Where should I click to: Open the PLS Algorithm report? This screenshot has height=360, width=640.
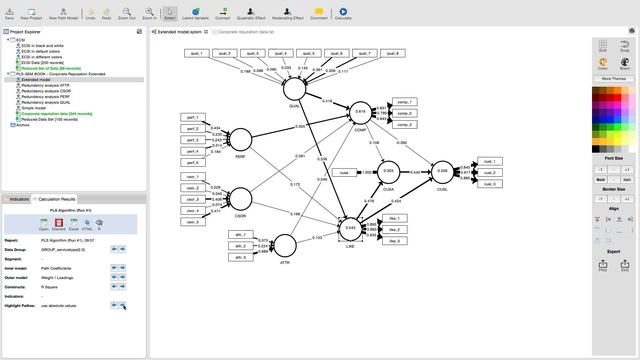44,224
